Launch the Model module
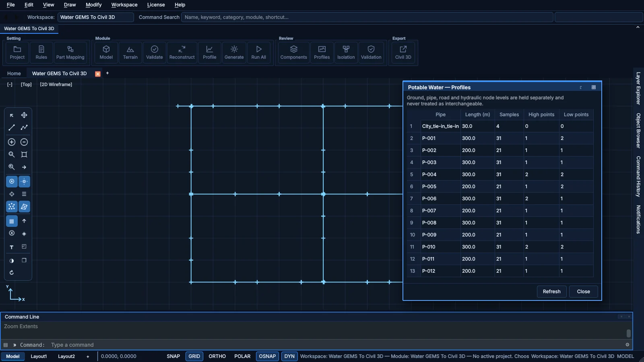The width and height of the screenshot is (644, 362). point(106,53)
